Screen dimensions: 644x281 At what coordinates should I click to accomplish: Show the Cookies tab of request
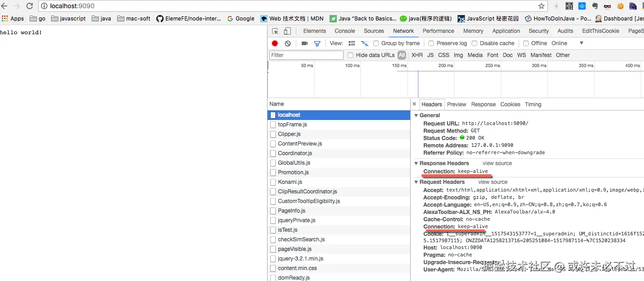(510, 104)
